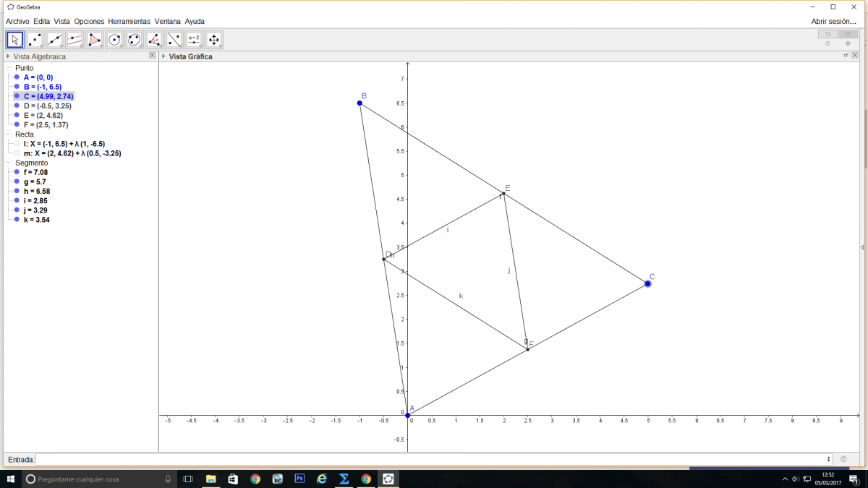
Task: Select the Circle with center tool
Action: tap(114, 40)
